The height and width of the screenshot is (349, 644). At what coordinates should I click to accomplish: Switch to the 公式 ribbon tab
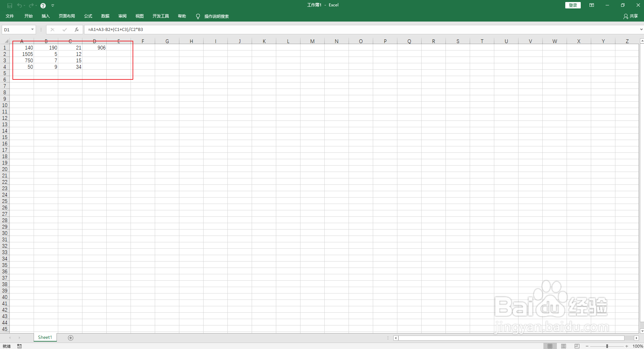88,16
